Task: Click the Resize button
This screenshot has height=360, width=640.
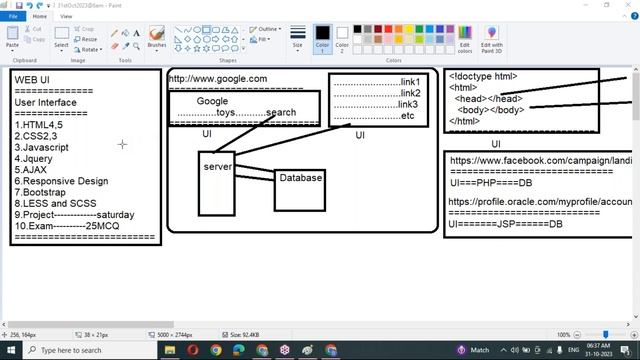Action: (x=86, y=39)
